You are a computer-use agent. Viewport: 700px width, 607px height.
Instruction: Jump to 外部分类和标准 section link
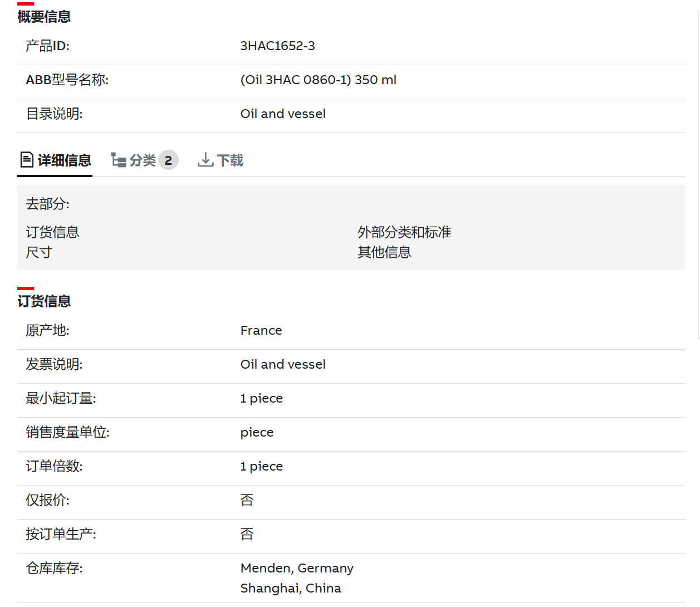[x=404, y=232]
